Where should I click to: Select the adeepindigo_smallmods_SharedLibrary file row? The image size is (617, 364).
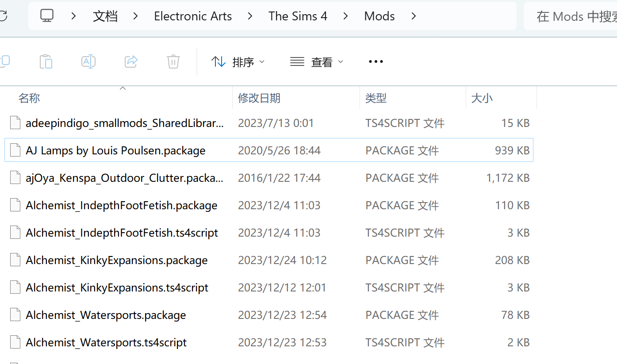tap(269, 123)
